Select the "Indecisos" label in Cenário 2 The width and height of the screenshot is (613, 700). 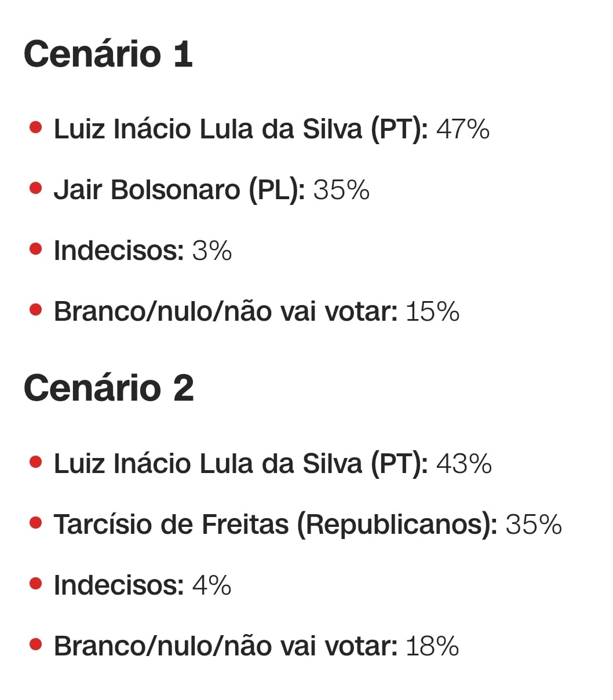coord(119,585)
